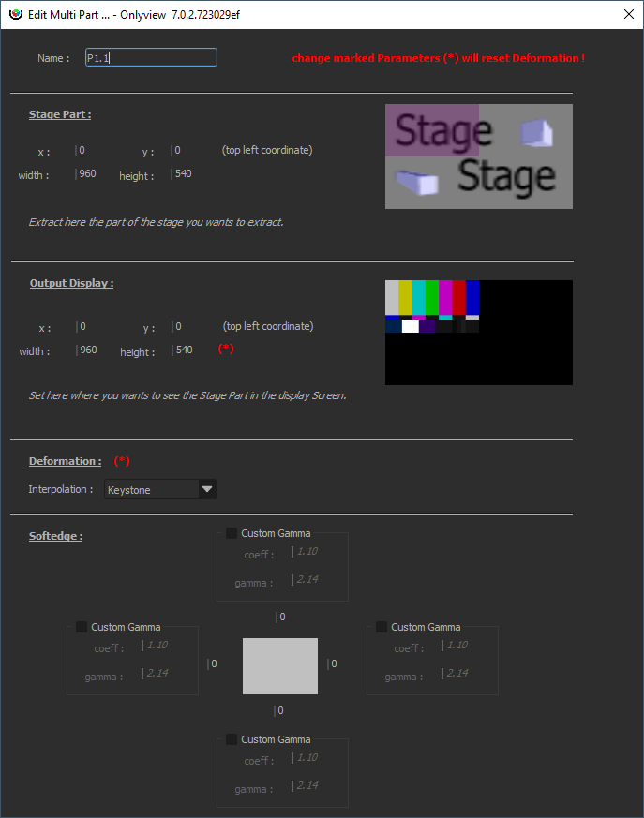644x818 pixels.
Task: Click the gray softedge preview square
Action: [x=280, y=666]
